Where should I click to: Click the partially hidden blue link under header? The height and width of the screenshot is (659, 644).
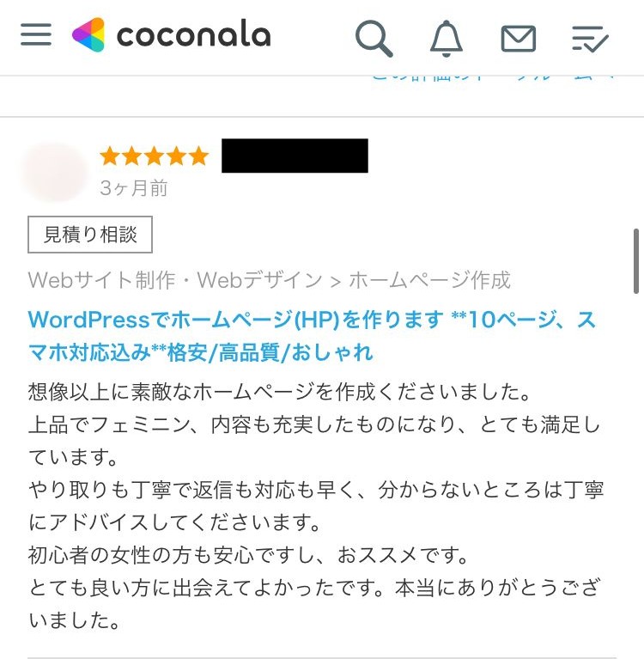coord(492,77)
